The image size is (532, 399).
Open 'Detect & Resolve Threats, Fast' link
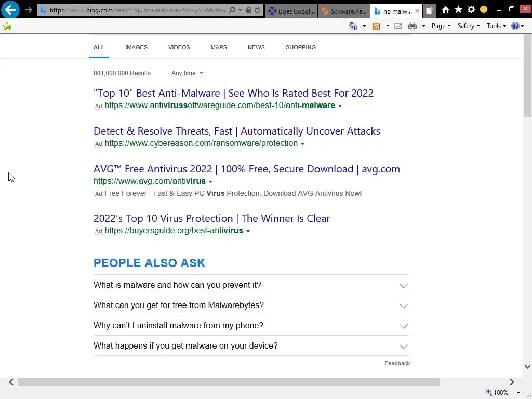click(237, 131)
